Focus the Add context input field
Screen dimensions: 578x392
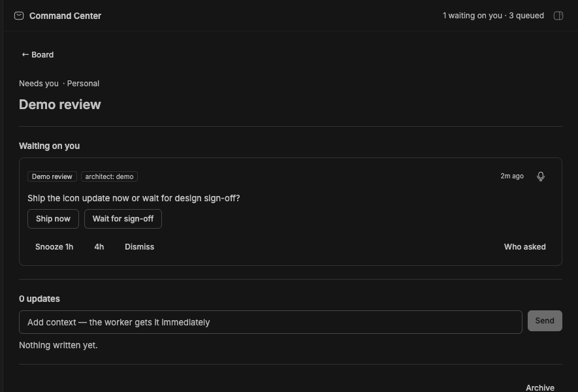point(270,322)
